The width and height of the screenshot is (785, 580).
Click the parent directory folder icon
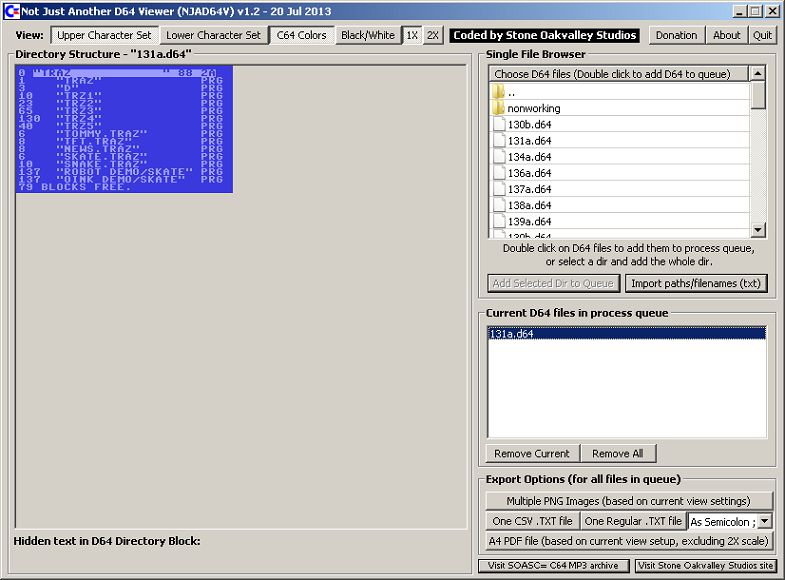pos(498,92)
